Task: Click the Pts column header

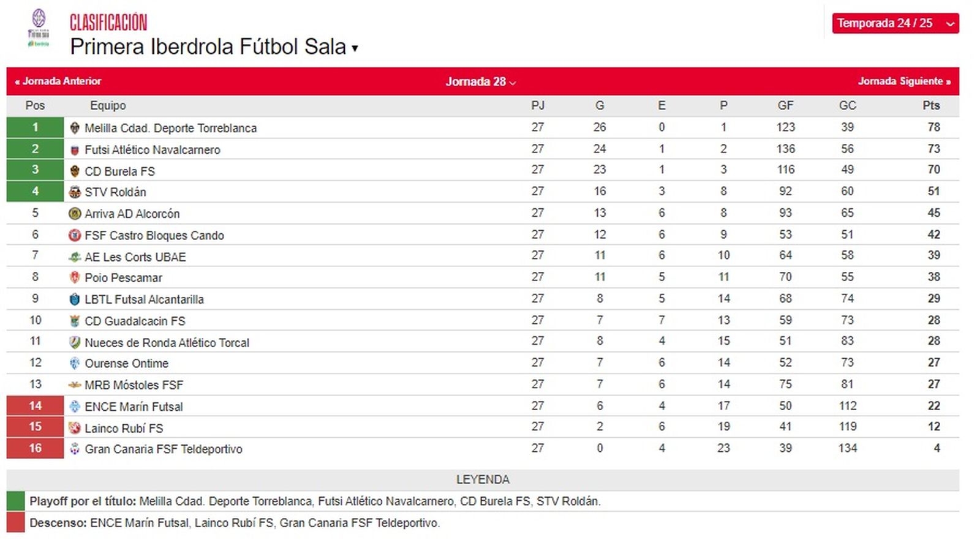Action: 932,105
